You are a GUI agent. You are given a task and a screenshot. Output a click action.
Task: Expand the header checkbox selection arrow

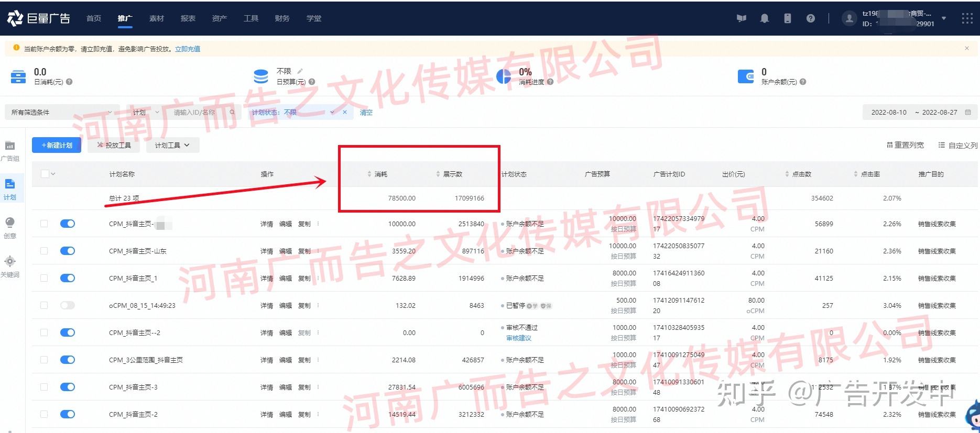[x=53, y=174]
